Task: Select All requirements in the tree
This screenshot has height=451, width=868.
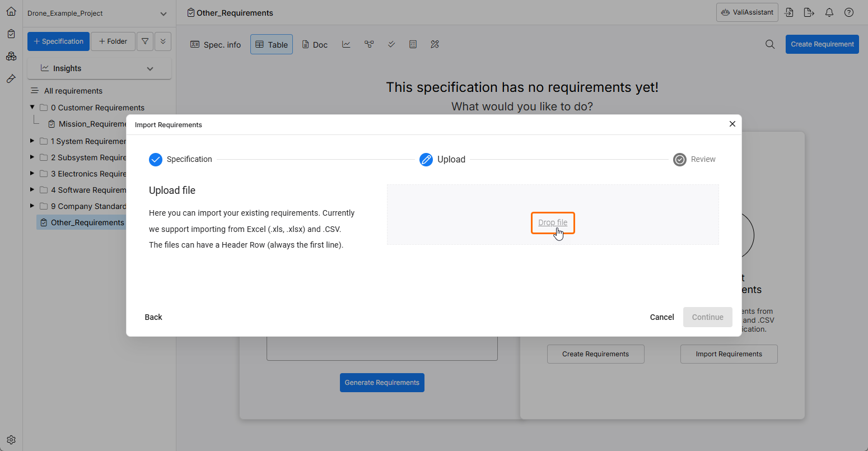Action: pos(73,91)
